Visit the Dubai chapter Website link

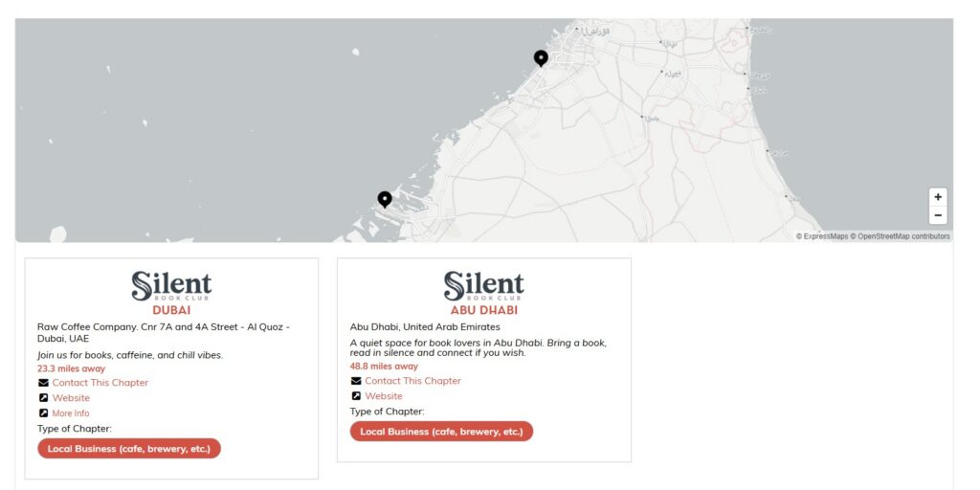[x=71, y=398]
